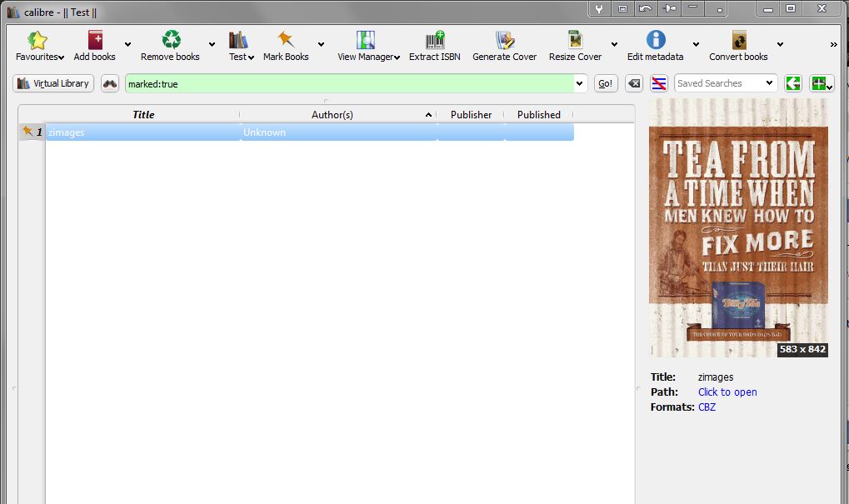This screenshot has height=504, width=849.
Task: Click the Edit metadata info icon
Action: point(655,40)
